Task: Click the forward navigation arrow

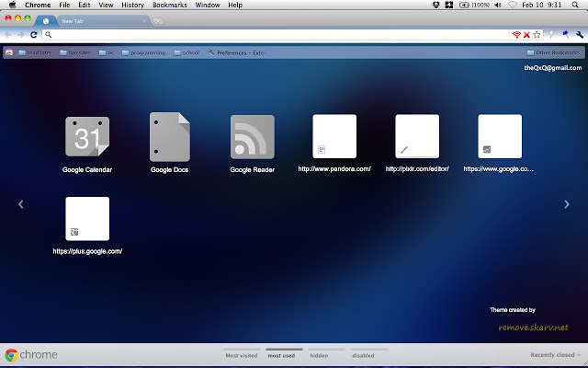Action: coord(21,35)
